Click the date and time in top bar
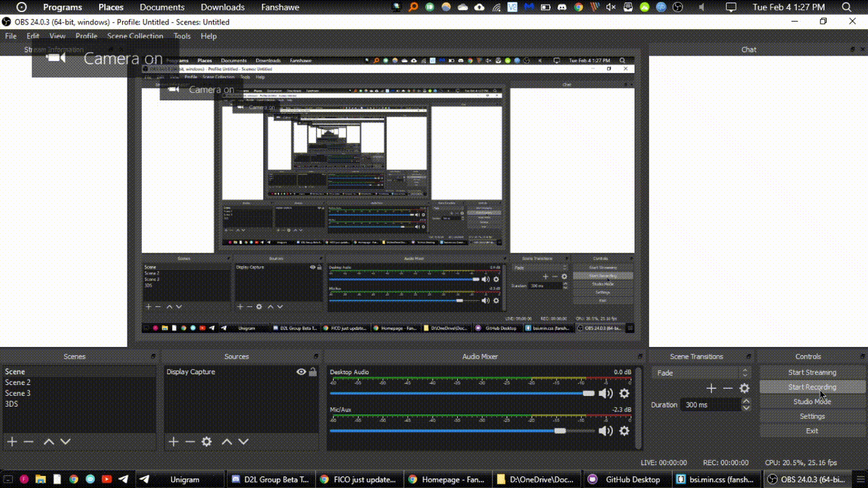 (789, 7)
